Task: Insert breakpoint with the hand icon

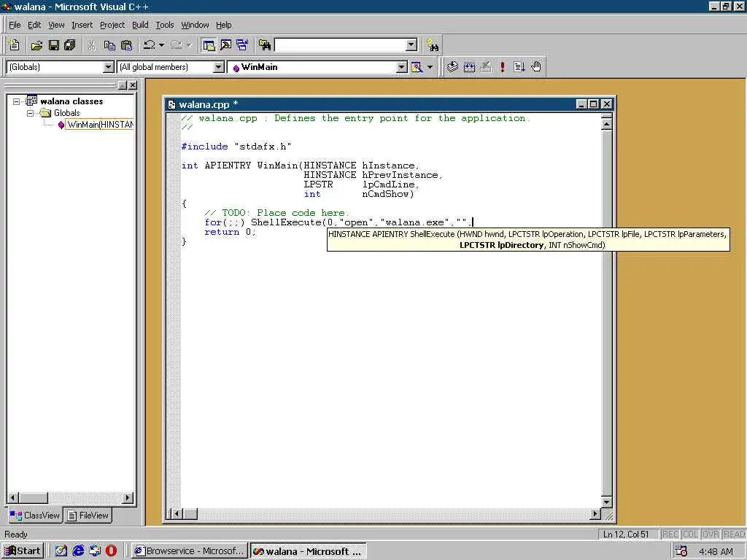Action: coord(536,67)
